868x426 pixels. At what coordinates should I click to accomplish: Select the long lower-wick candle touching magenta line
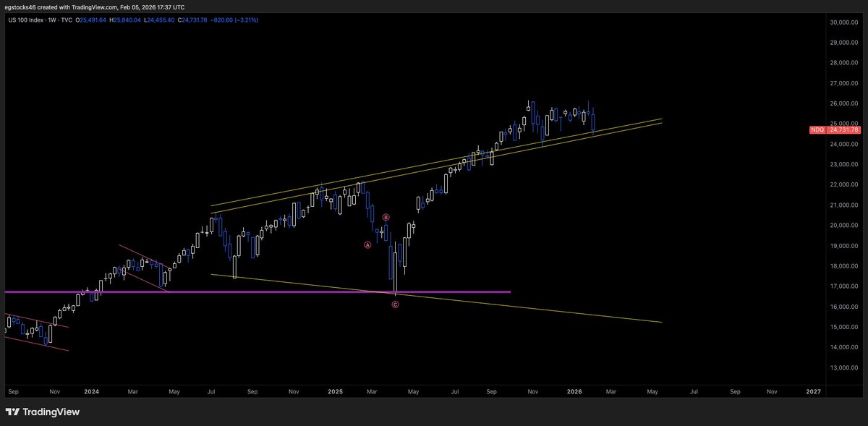tap(396, 271)
